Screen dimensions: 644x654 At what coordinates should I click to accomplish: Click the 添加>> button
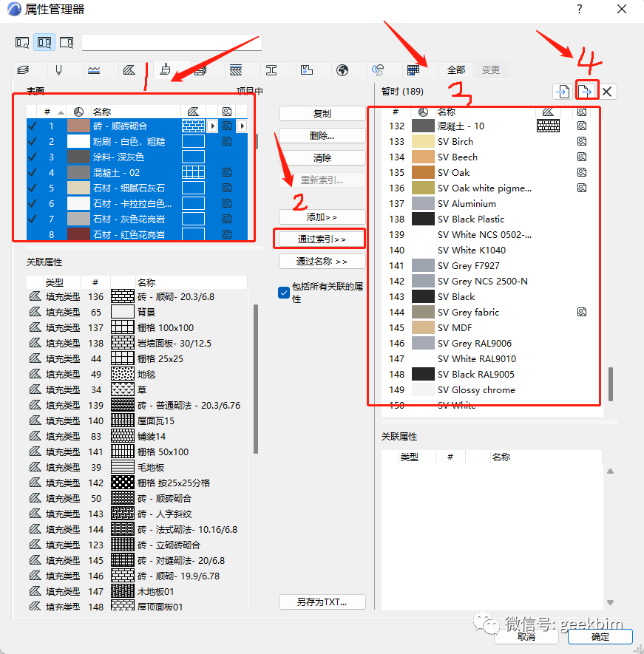(322, 217)
